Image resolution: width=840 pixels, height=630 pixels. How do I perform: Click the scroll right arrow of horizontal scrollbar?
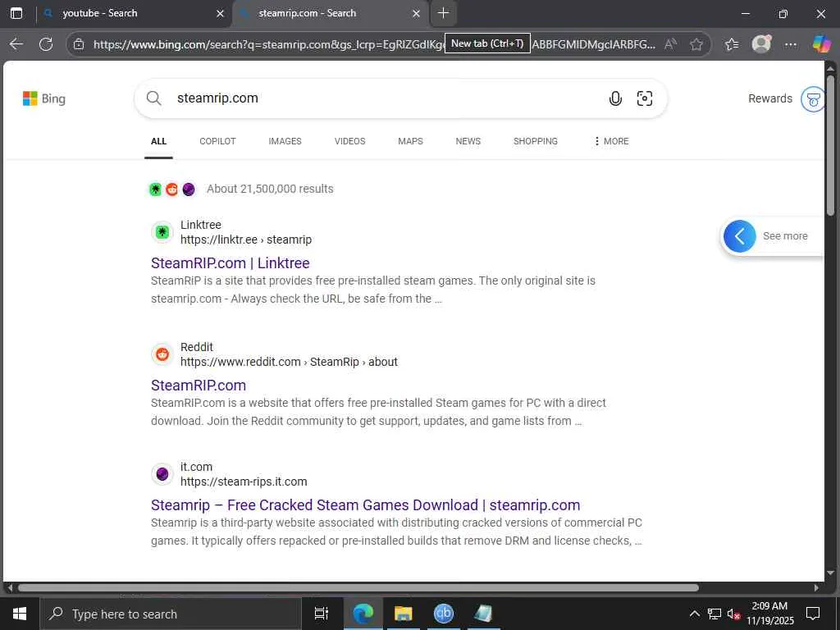(x=816, y=587)
